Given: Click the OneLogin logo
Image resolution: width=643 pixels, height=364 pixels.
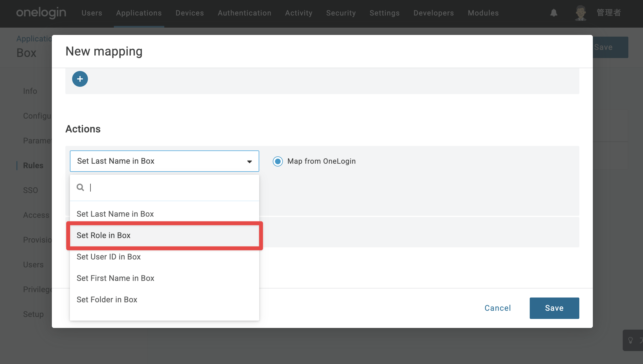Looking at the screenshot, I should 41,13.
